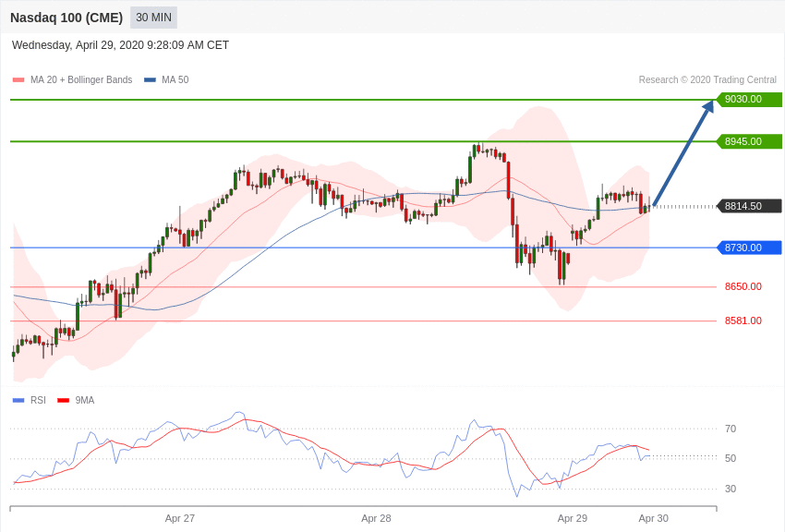Screen dimensions: 785x532
Task: Select the Nasdaq 100 (CME) title
Action: click(x=66, y=18)
